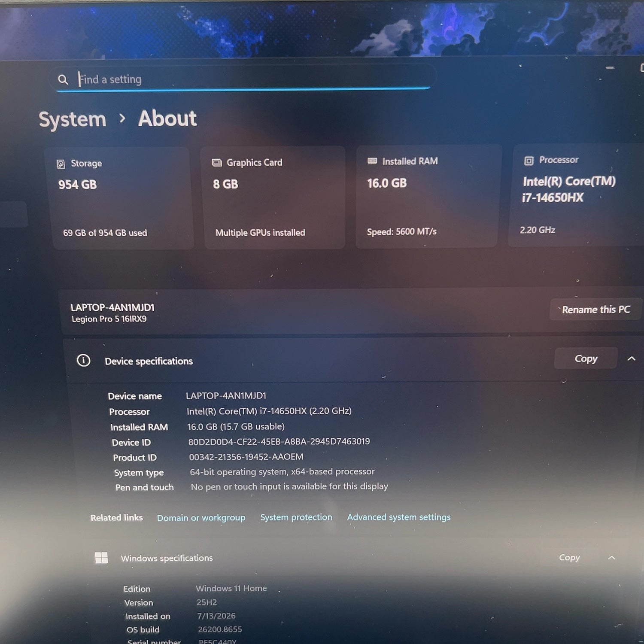Image resolution: width=644 pixels, height=644 pixels.
Task: Click the Legion Pro 5 16IRX9 model name
Action: pyautogui.click(x=109, y=319)
